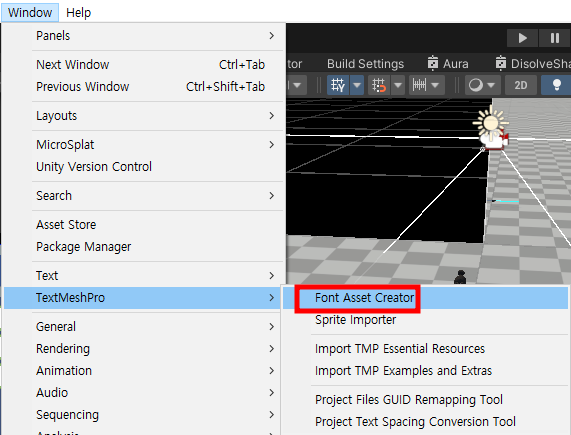Open grid visibility options dropdown
The width and height of the screenshot is (571, 435).
point(357,86)
